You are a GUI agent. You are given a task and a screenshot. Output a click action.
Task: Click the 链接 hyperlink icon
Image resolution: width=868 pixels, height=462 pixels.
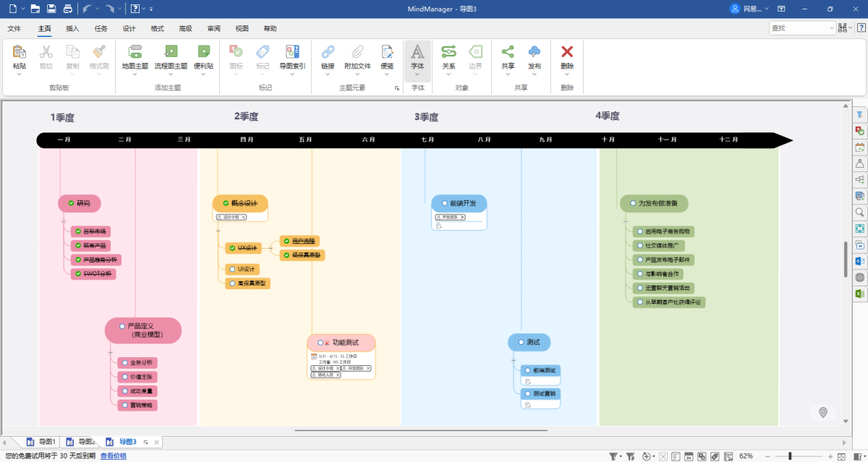coord(328,51)
